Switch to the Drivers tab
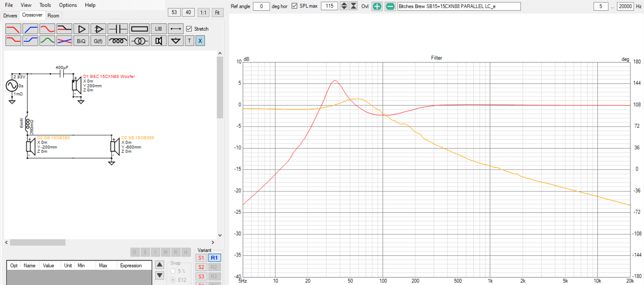 pyautogui.click(x=10, y=16)
